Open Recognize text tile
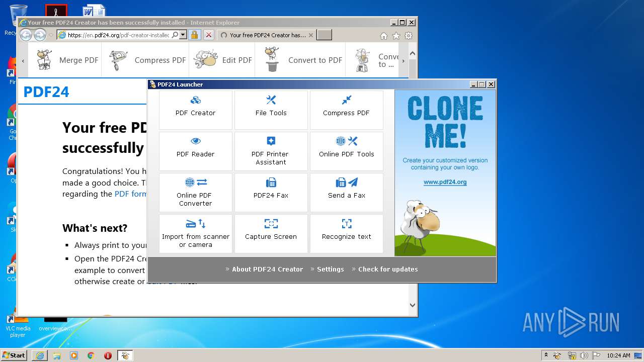644x362 pixels. click(x=347, y=233)
